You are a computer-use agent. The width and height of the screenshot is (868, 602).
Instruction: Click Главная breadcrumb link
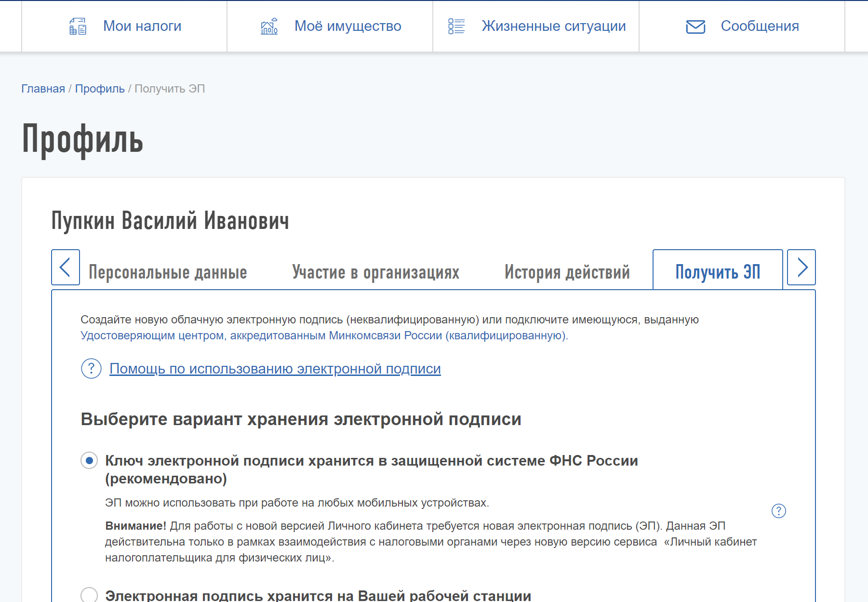[43, 89]
